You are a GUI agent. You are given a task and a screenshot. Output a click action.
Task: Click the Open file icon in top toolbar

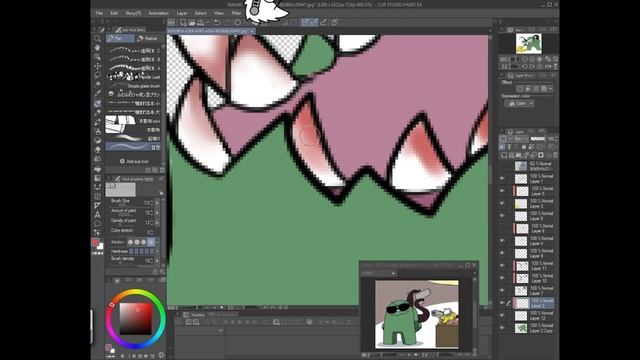pyautogui.click(x=191, y=22)
